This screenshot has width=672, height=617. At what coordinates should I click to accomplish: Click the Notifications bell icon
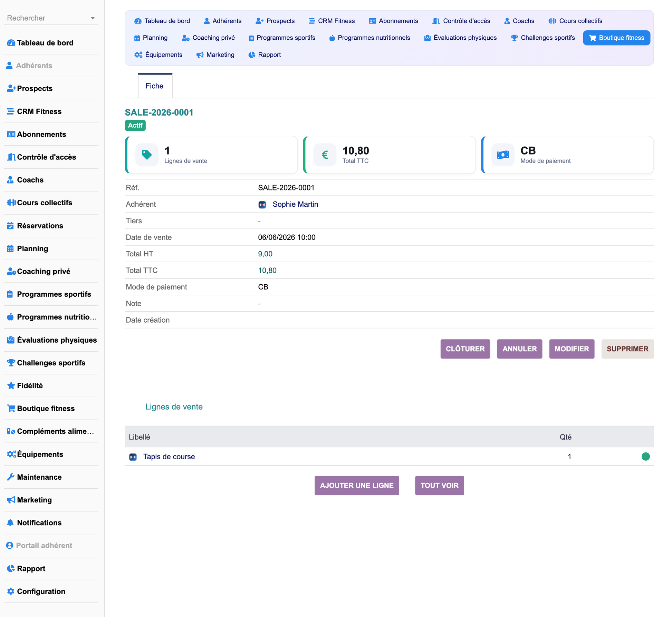(10, 522)
